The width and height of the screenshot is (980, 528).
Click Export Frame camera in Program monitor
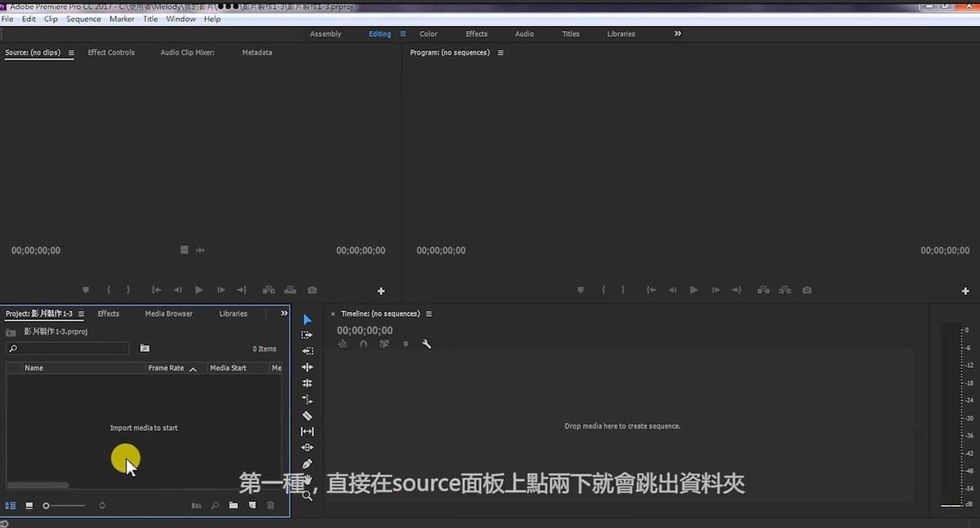coord(807,290)
